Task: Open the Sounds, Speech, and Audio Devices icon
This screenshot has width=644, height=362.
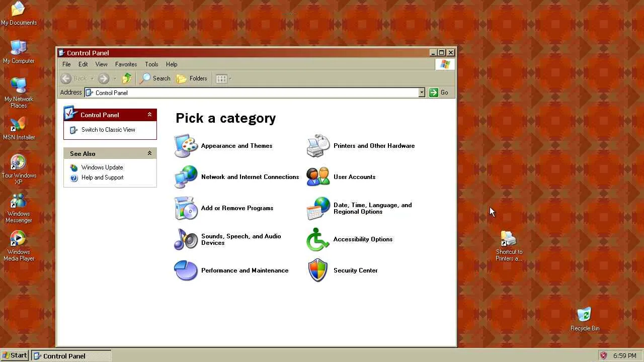Action: coord(186,239)
